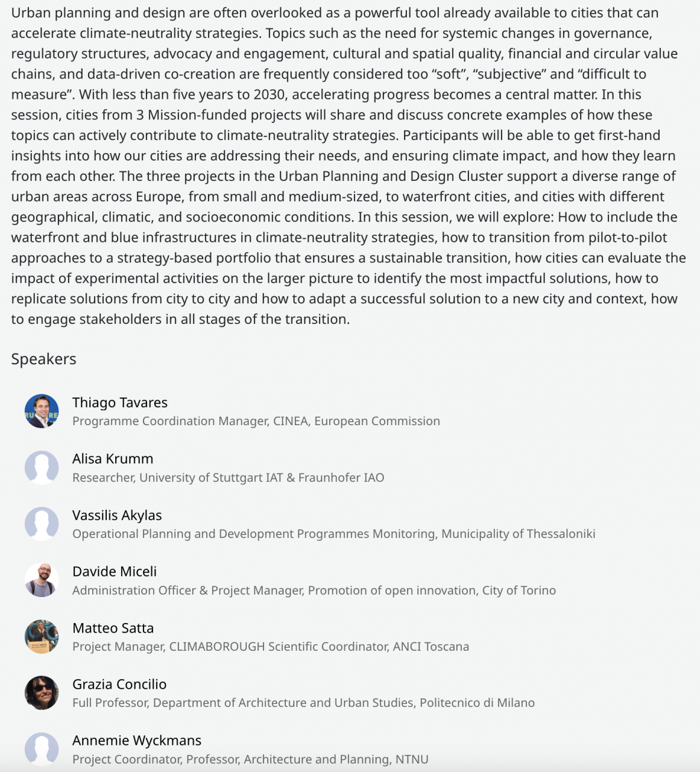Open Matteo Satta's speaker name
The image size is (700, 772).
113,628
